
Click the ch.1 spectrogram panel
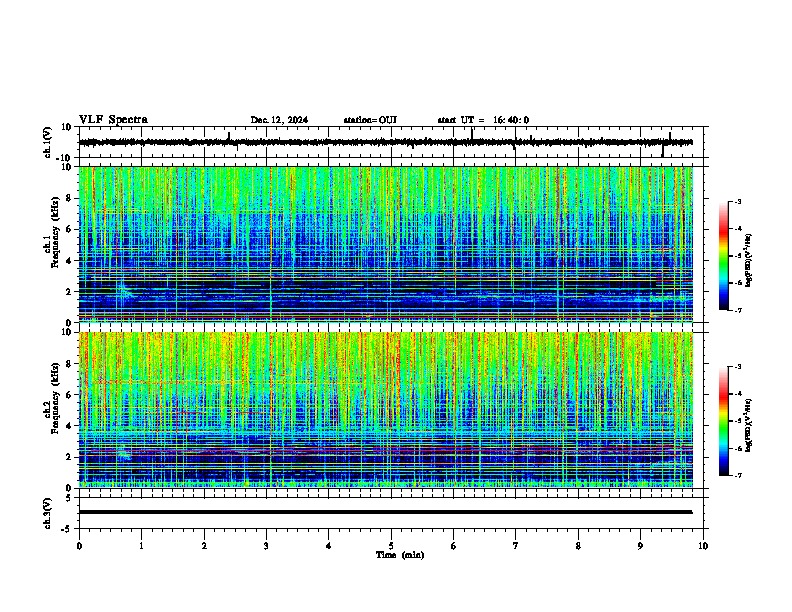click(386, 244)
